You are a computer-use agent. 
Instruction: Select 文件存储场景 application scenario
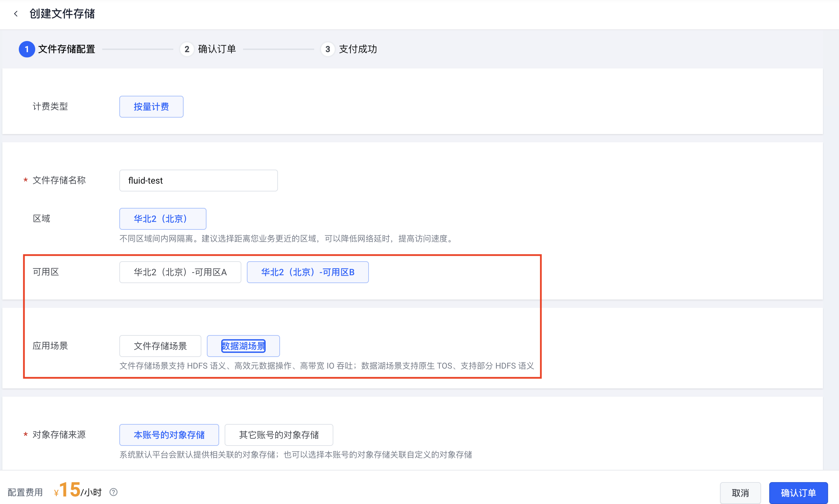[160, 346]
